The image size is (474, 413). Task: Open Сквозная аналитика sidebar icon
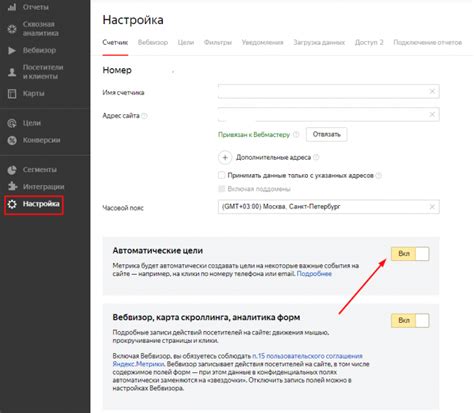[x=12, y=29]
